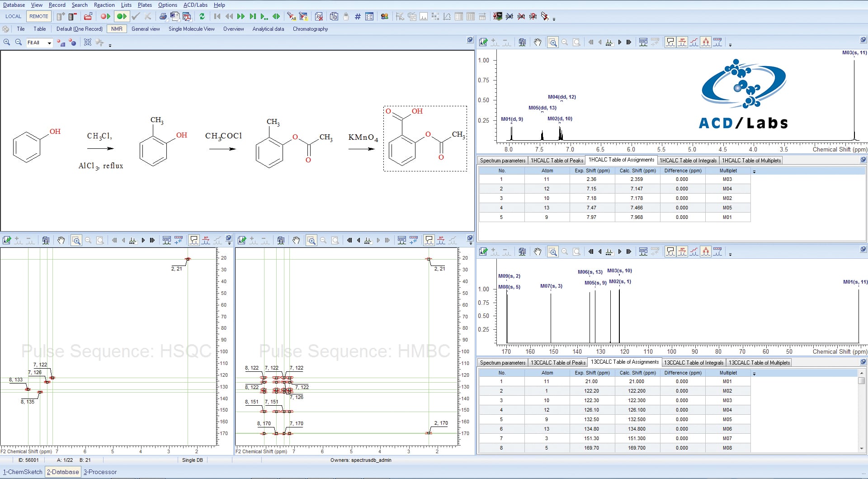This screenshot has height=479, width=868.
Task: Expand the Multiplet column sort menu in the assignments table
Action: 753,171
